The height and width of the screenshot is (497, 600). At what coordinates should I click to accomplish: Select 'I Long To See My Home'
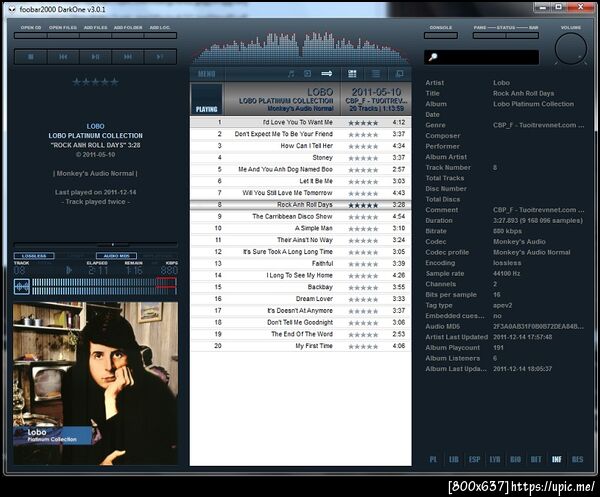point(301,275)
